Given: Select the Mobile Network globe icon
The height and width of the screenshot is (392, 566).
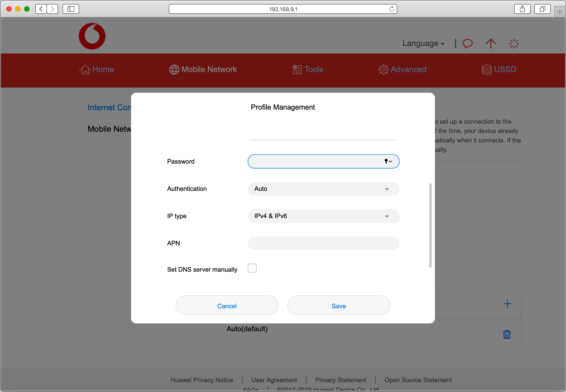Looking at the screenshot, I should [174, 69].
